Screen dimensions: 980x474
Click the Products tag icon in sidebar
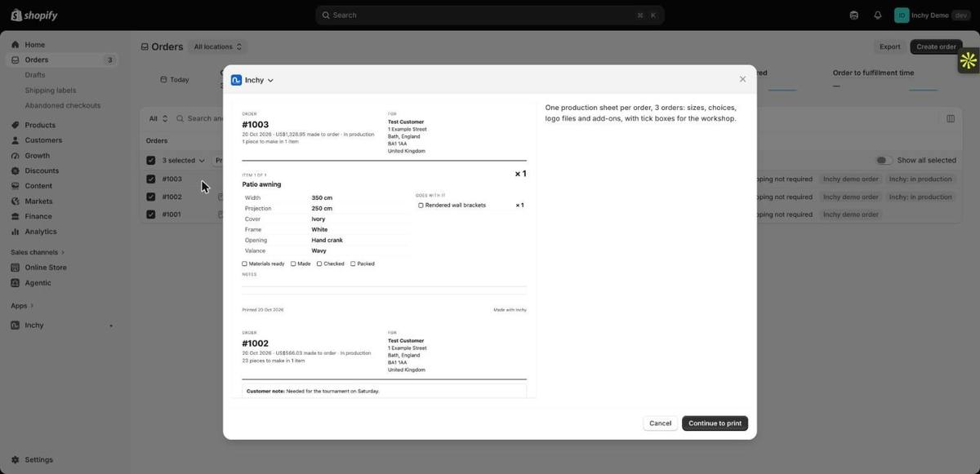pos(15,125)
